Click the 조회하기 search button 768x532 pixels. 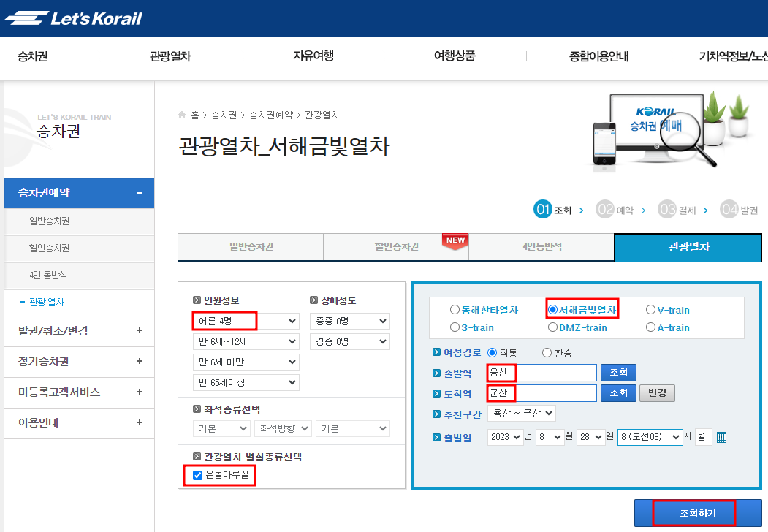click(697, 513)
